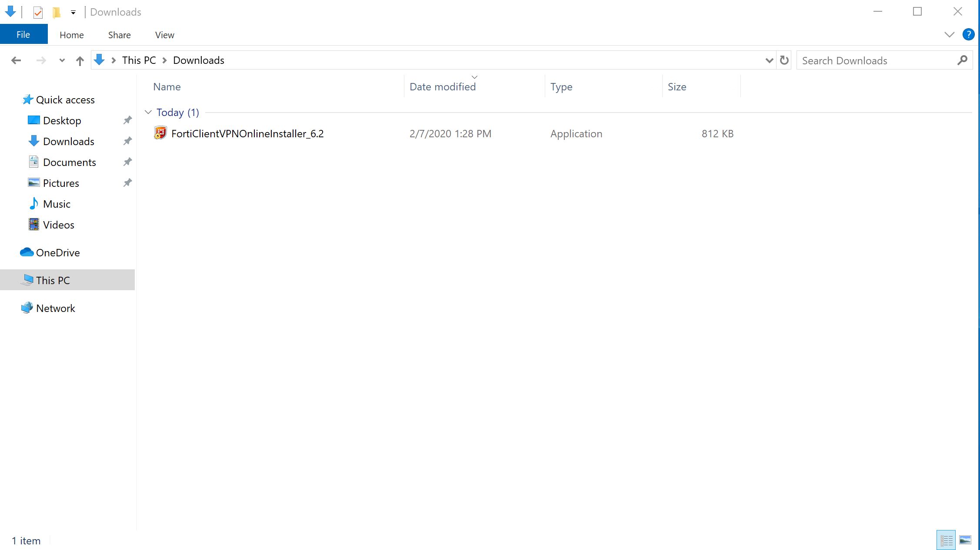Switch to Large icons view layout
This screenshot has width=980, height=550.
pos(965,540)
